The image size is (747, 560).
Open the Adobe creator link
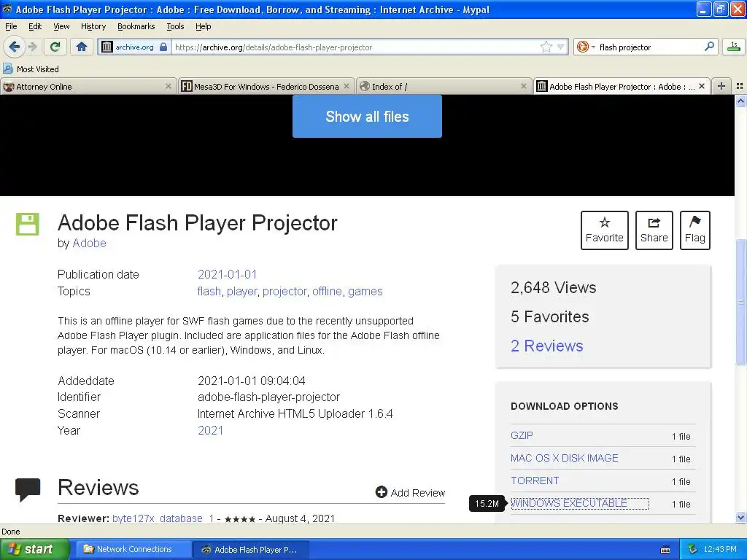click(89, 243)
